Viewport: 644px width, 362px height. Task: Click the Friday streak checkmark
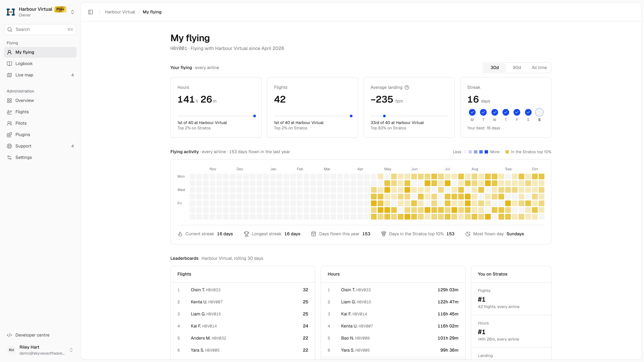click(x=517, y=112)
